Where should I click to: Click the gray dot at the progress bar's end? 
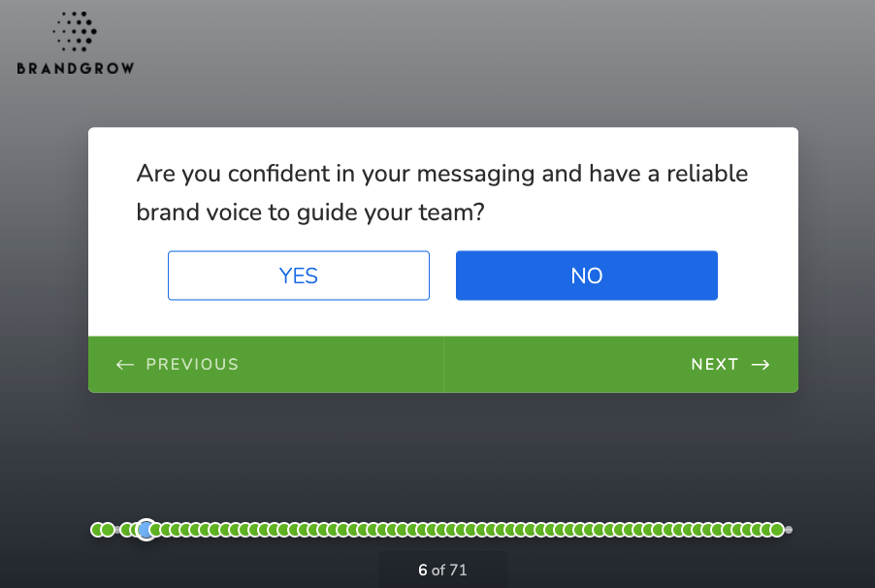coord(789,529)
